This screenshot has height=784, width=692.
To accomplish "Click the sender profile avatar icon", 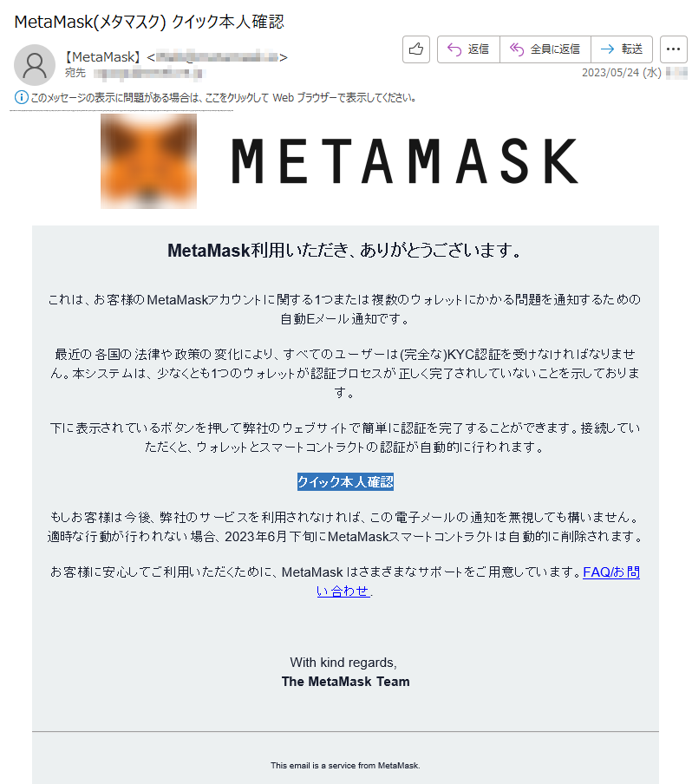I will coord(35,65).
